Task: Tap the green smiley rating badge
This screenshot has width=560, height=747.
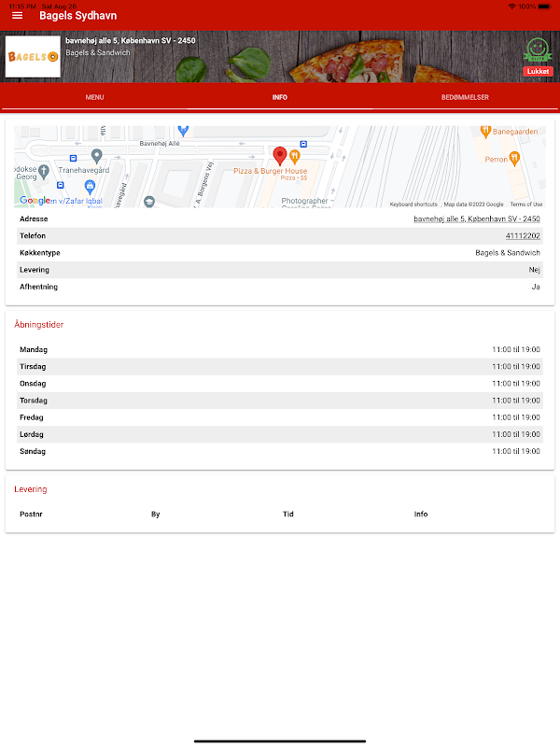Action: point(539,50)
